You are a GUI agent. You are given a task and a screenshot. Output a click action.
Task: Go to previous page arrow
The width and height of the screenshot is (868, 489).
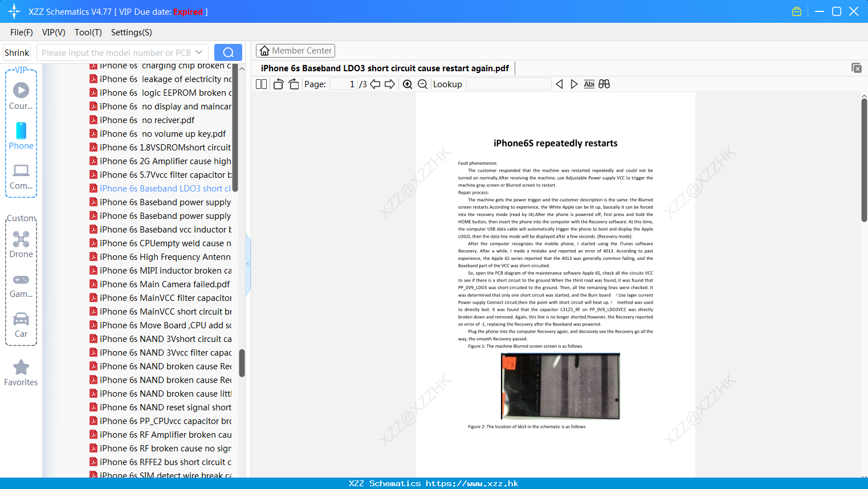click(375, 84)
